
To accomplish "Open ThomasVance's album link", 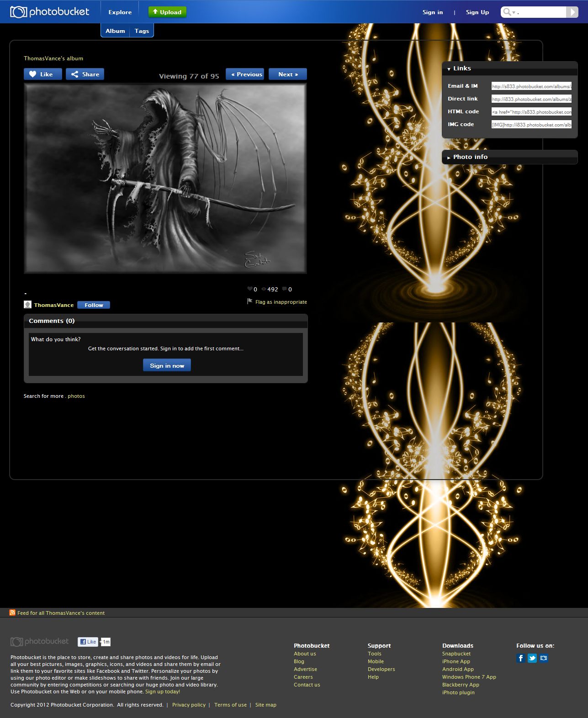I will [53, 58].
